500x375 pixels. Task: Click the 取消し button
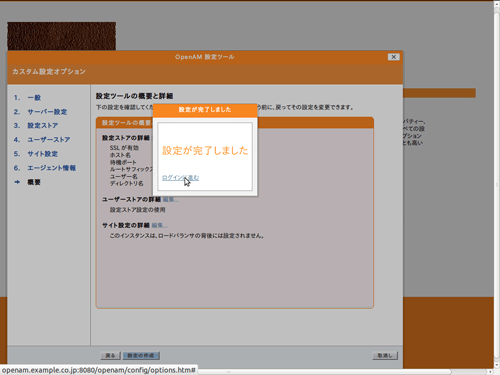pos(385,356)
